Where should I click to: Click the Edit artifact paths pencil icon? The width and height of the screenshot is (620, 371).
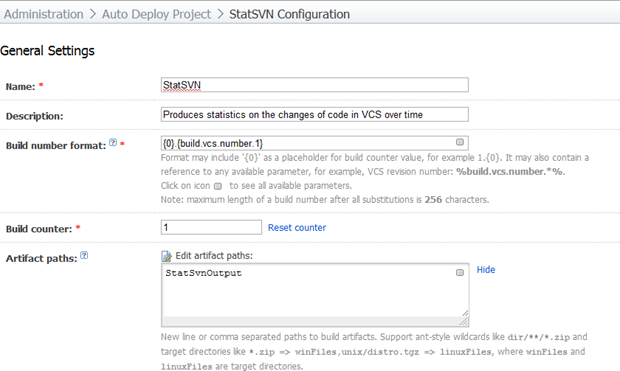click(166, 256)
